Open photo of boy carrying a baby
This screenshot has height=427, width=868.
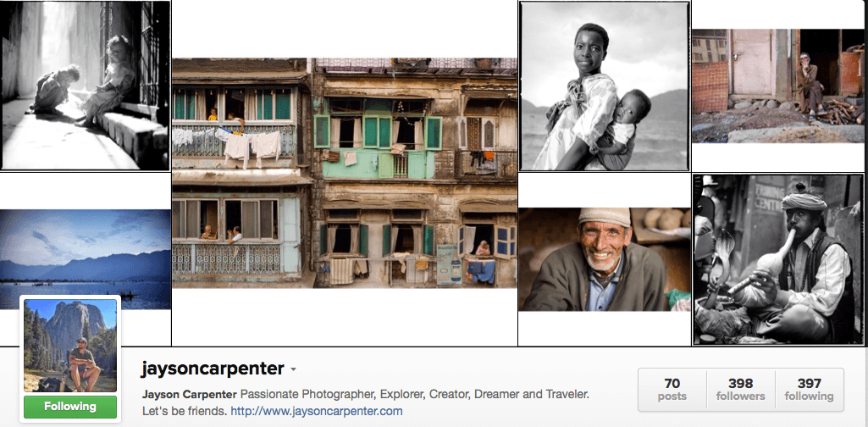tap(605, 86)
